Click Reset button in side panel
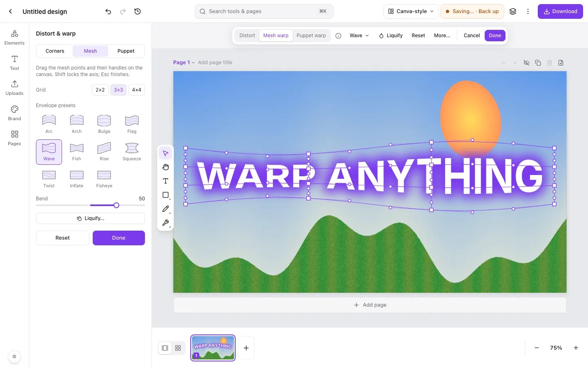 coord(62,238)
